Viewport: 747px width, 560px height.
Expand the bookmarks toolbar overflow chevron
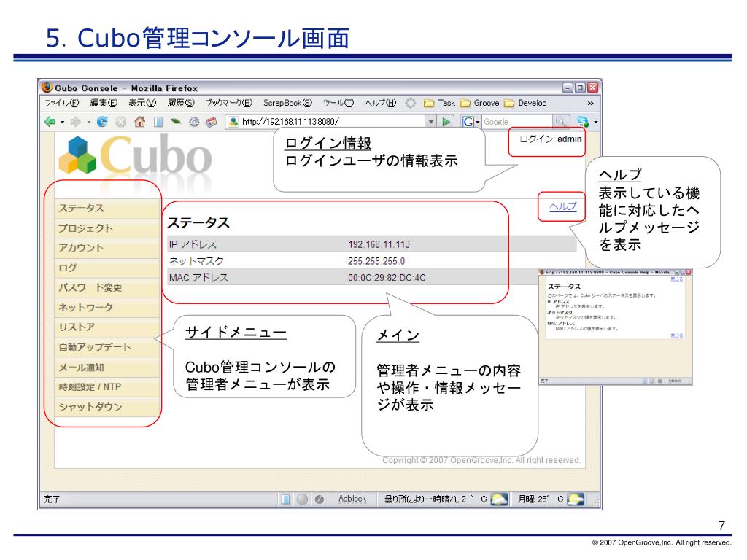click(x=591, y=104)
